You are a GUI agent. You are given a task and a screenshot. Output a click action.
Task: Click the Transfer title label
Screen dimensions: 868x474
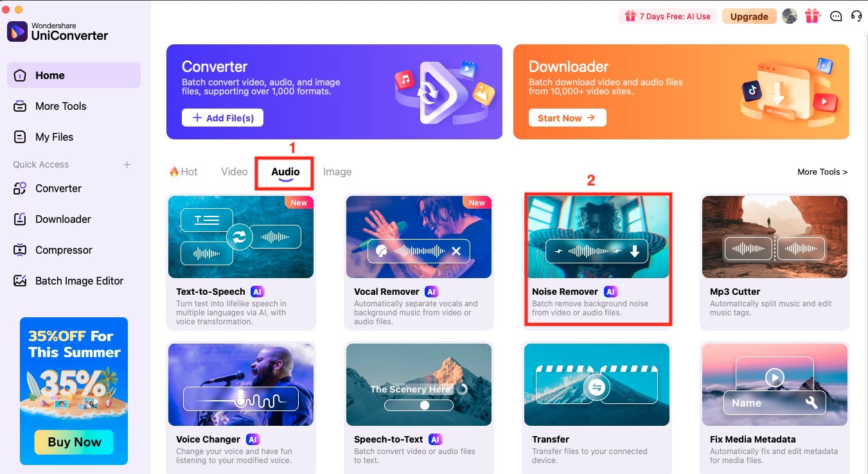pyautogui.click(x=551, y=439)
